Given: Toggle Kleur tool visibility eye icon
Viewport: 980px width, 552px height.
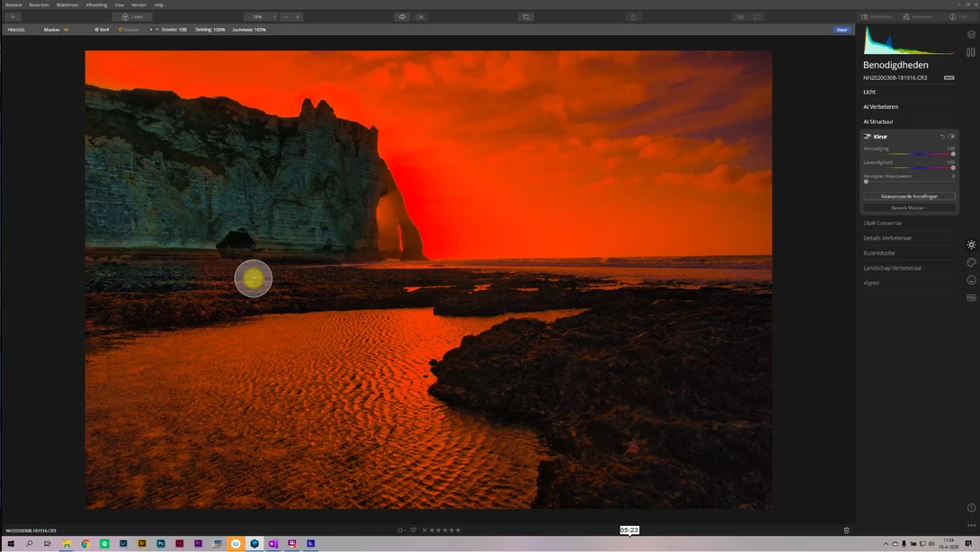Looking at the screenshot, I should [952, 137].
